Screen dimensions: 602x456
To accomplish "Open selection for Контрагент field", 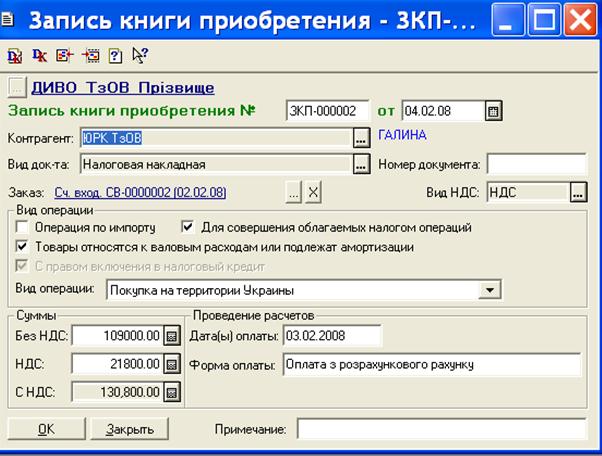I will [361, 139].
